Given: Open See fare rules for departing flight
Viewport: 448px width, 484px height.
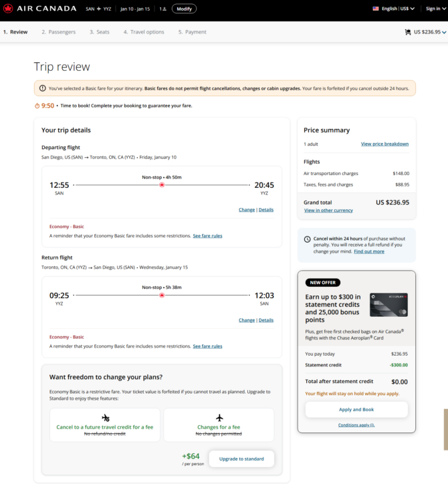Looking at the screenshot, I should pyautogui.click(x=207, y=236).
